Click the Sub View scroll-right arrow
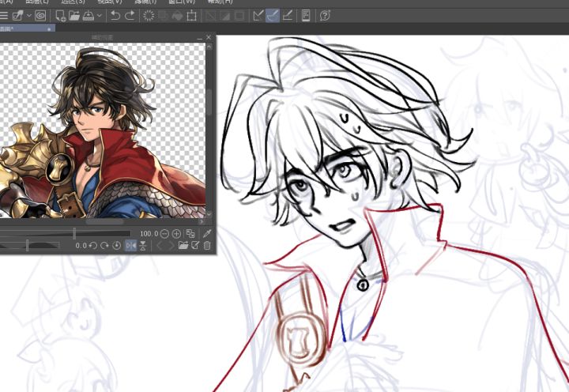569x392 pixels. coord(202,221)
